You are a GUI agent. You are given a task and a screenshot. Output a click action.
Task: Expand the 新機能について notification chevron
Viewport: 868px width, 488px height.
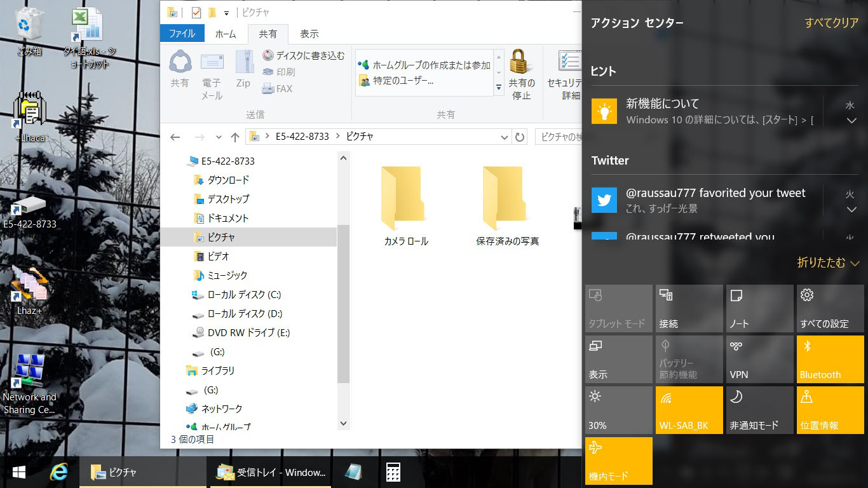(x=851, y=121)
